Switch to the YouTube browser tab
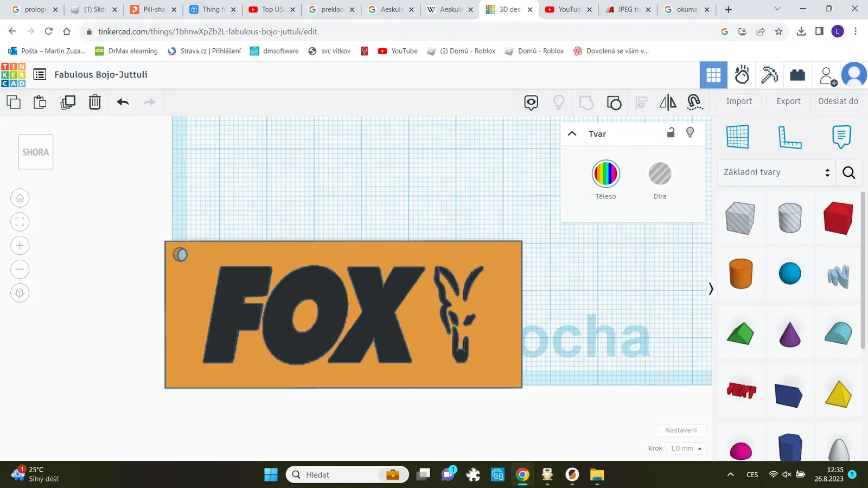 pos(569,9)
